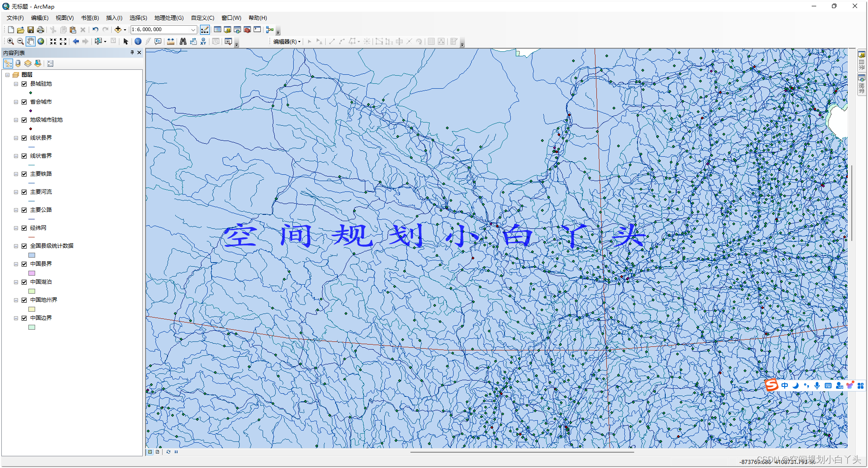This screenshot has width=868, height=468.
Task: Open the Catalog window icon
Action: tap(227, 30)
